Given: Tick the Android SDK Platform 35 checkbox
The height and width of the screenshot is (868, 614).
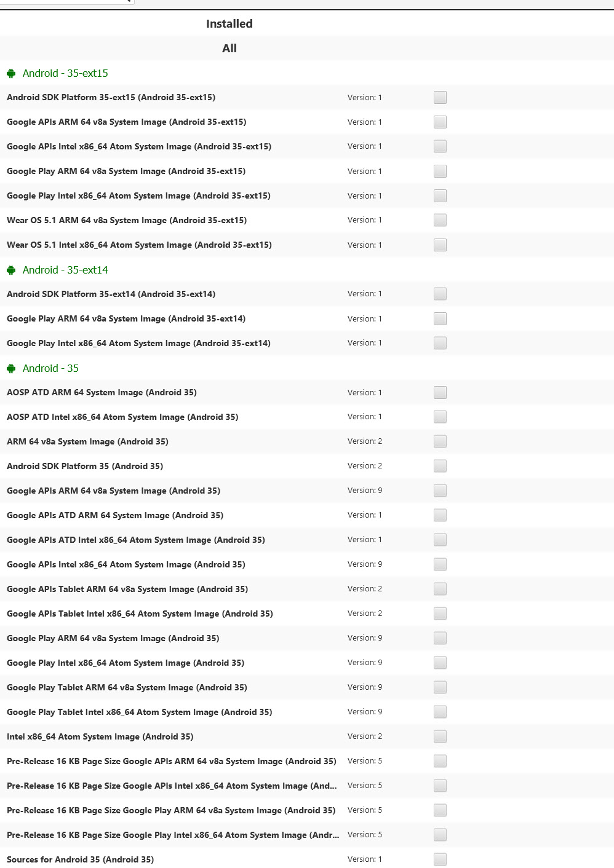Looking at the screenshot, I should (440, 466).
